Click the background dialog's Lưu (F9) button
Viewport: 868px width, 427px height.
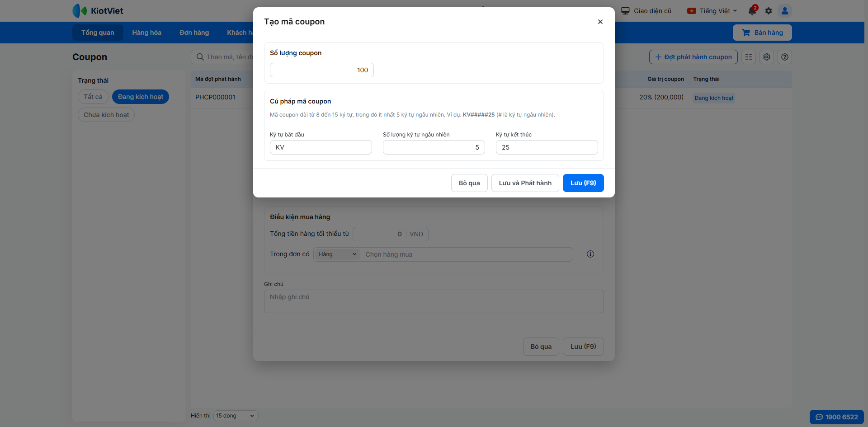[x=583, y=347]
